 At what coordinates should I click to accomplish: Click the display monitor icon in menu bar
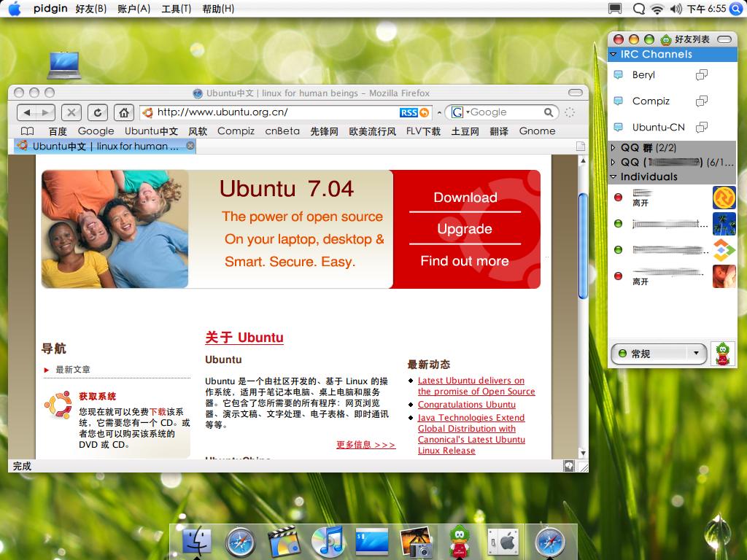[615, 9]
